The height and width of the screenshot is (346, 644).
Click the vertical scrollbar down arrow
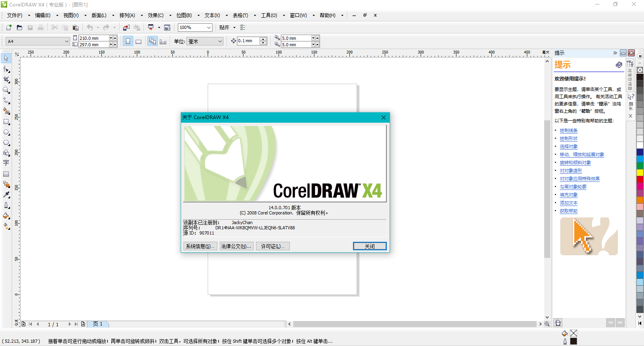click(x=547, y=317)
